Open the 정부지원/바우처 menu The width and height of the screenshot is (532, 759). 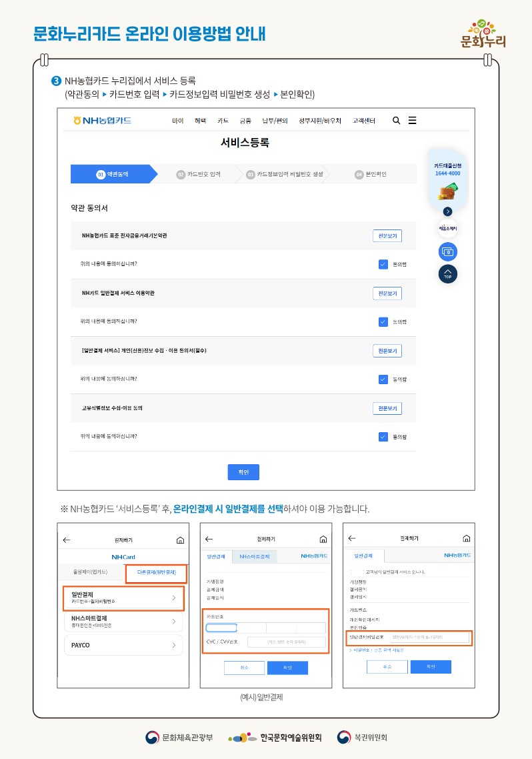320,121
